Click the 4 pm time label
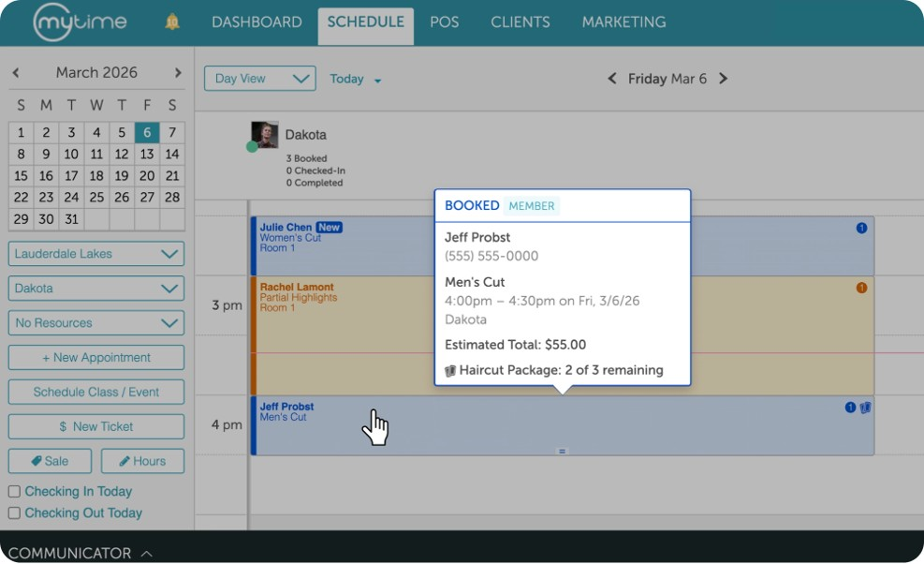This screenshot has height=564, width=924. tap(227, 424)
